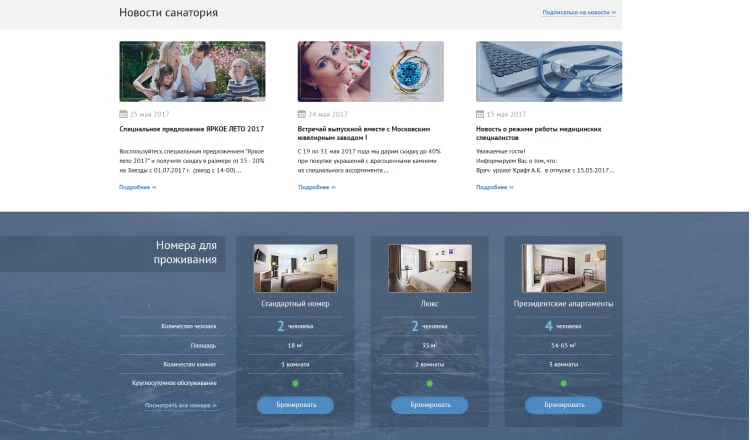The height and width of the screenshot is (440, 756).
Task: Open headline "Специальное предложение ЯРКОЕ ЛЕТО 2017"
Action: (x=191, y=130)
